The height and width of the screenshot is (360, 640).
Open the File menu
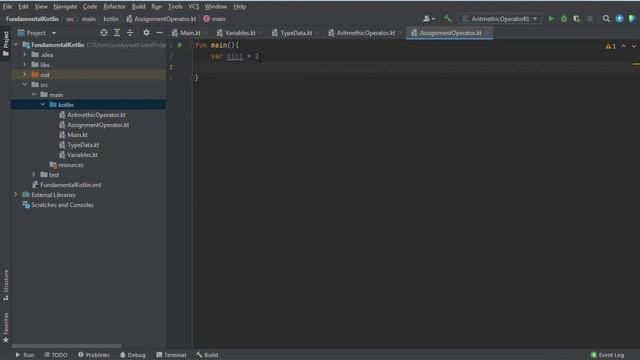point(7,7)
